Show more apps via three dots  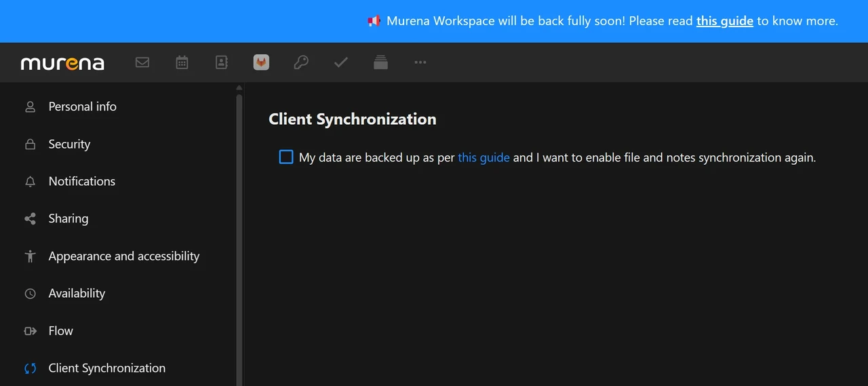click(x=420, y=62)
